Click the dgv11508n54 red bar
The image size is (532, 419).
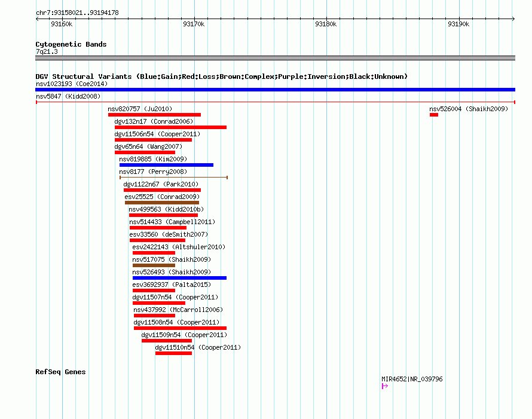coord(180,328)
